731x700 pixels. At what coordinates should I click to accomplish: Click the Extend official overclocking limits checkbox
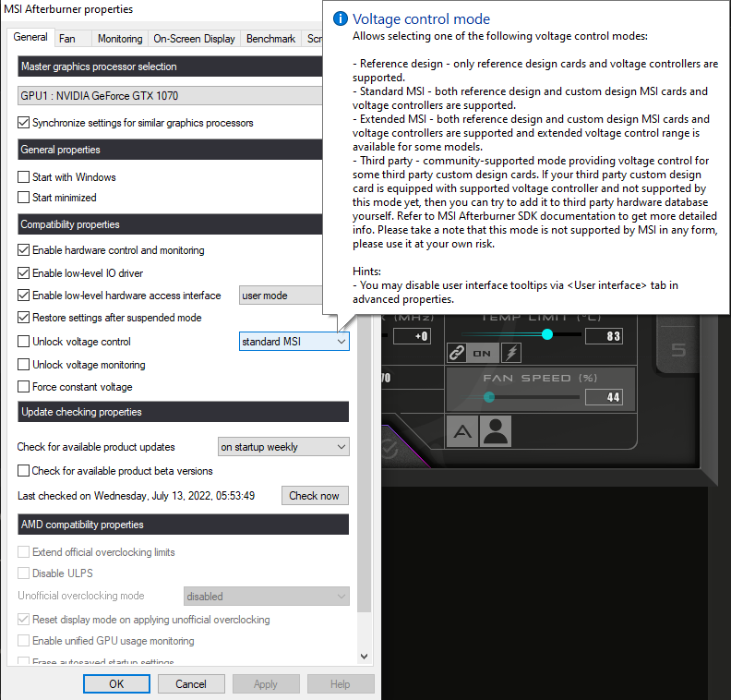click(23, 551)
